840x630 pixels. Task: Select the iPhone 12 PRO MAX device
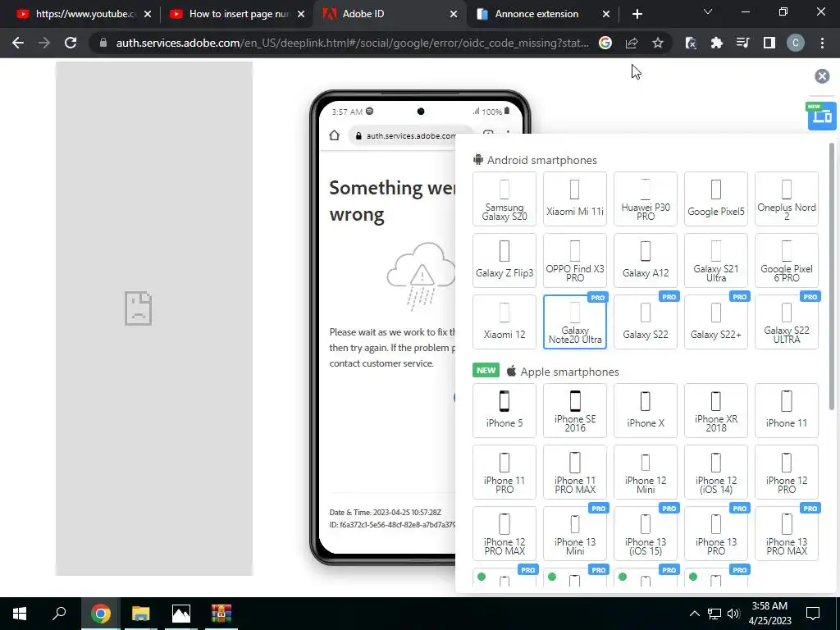coord(504,533)
